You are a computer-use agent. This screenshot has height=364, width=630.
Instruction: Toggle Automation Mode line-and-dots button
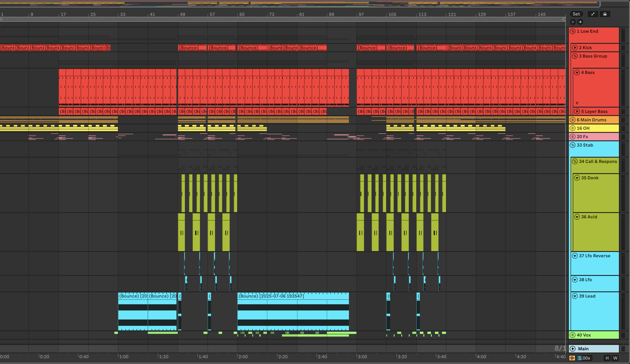[x=593, y=14]
